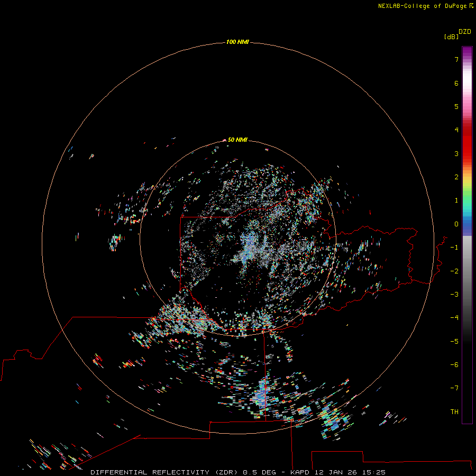Click the 3 dB legend value
The height and width of the screenshot is (476, 476).
point(456,153)
